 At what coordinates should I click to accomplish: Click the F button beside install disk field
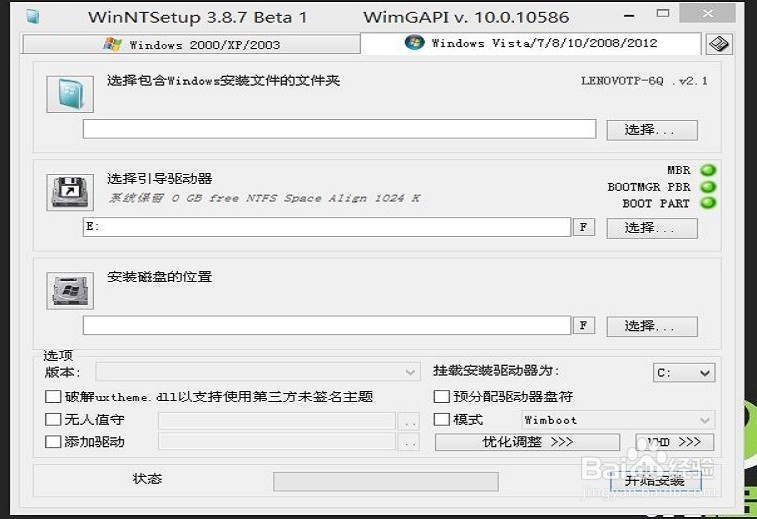(x=584, y=325)
